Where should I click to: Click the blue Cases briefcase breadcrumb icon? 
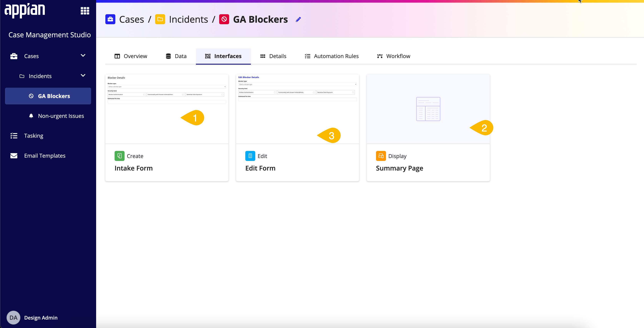click(110, 19)
